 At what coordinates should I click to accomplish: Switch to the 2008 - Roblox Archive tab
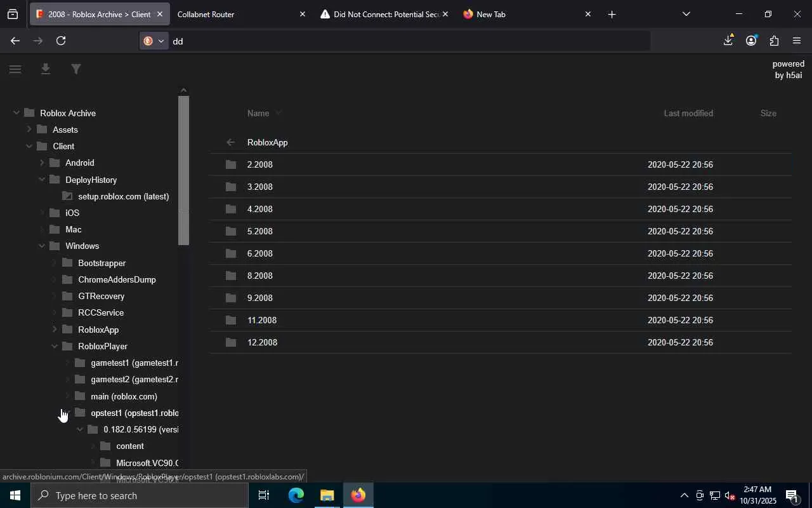point(100,14)
